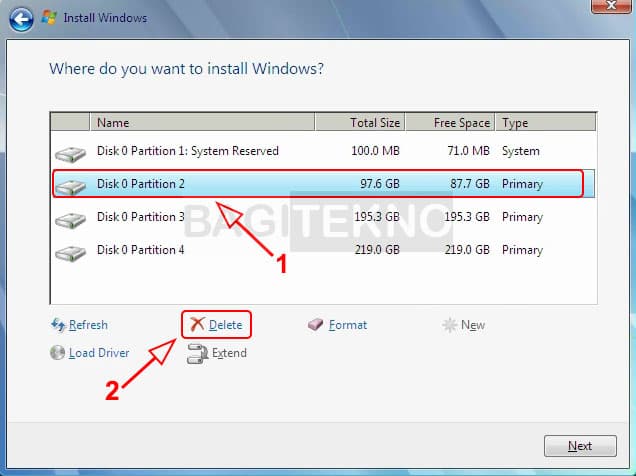This screenshot has height=476, width=636.
Task: Refresh the partition list
Action: [88, 325]
